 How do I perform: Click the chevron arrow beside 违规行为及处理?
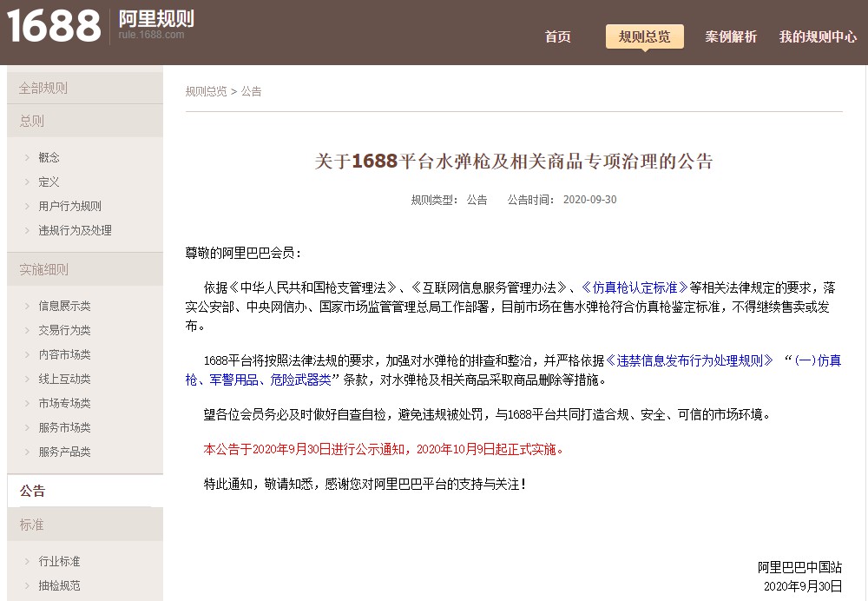(x=27, y=230)
